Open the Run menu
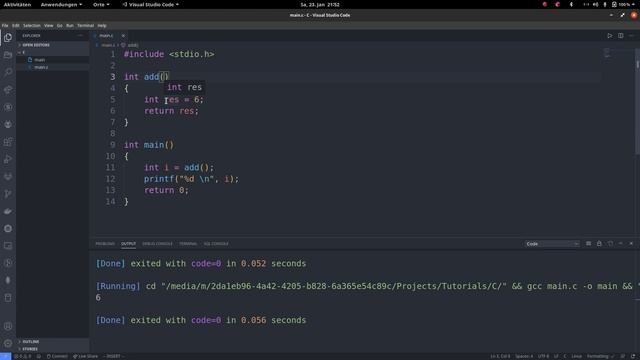Image resolution: width=640 pixels, height=360 pixels. coord(70,25)
